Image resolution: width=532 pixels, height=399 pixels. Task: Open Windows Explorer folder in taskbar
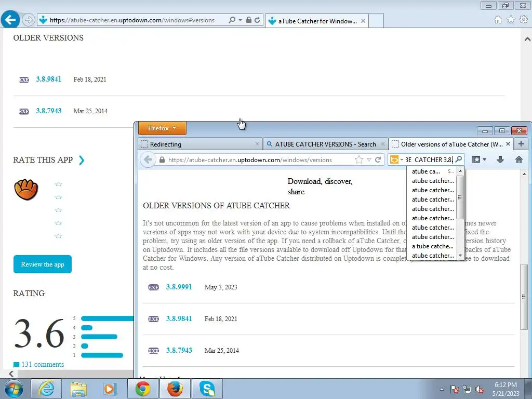click(78, 389)
